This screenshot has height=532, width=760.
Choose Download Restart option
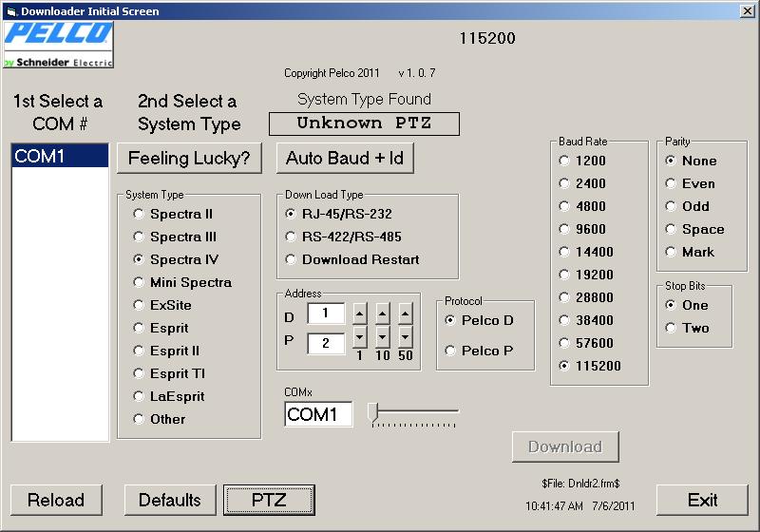tap(352, 259)
